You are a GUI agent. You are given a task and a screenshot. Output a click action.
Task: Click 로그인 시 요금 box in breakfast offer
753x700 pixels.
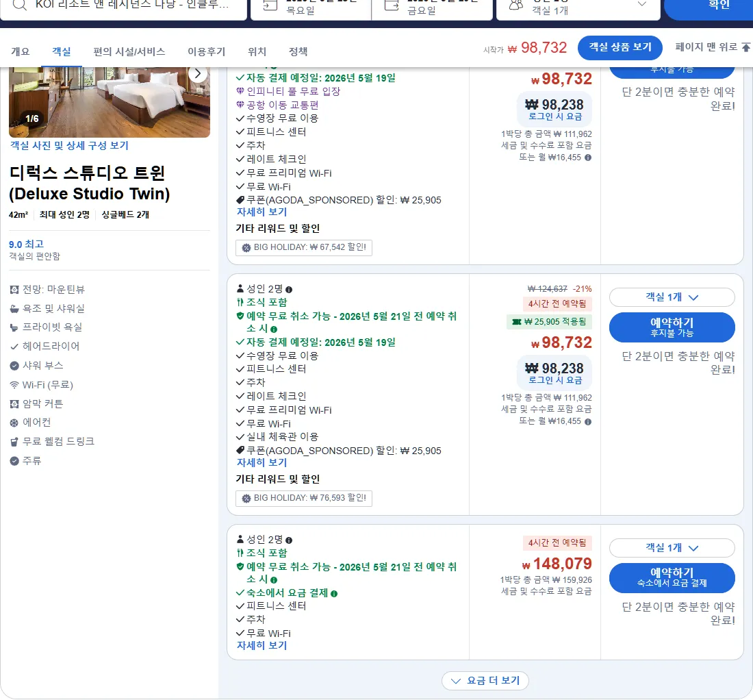(x=554, y=373)
